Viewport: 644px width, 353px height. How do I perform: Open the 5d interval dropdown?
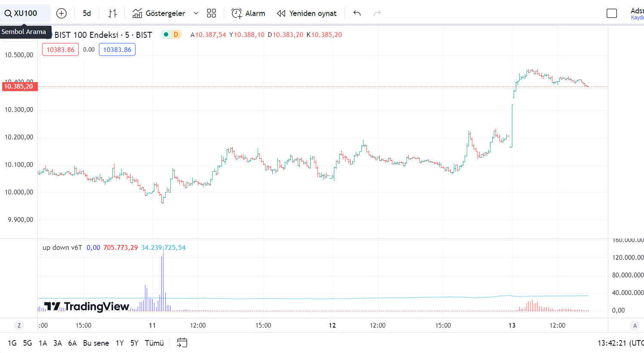tap(87, 13)
